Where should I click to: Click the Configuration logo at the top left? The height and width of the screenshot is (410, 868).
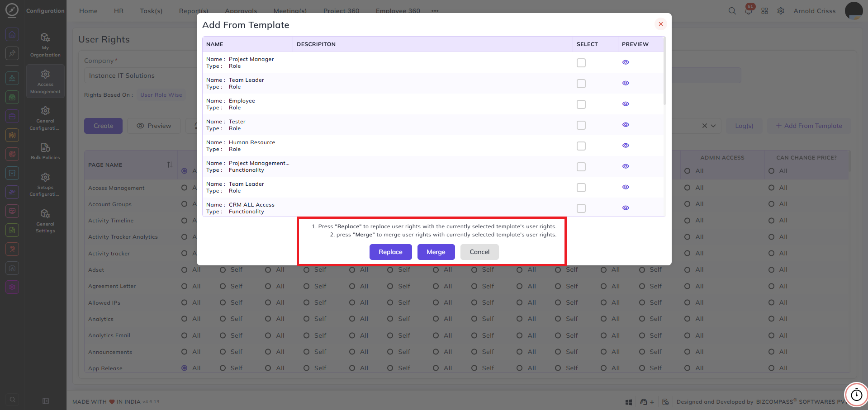pyautogui.click(x=12, y=10)
